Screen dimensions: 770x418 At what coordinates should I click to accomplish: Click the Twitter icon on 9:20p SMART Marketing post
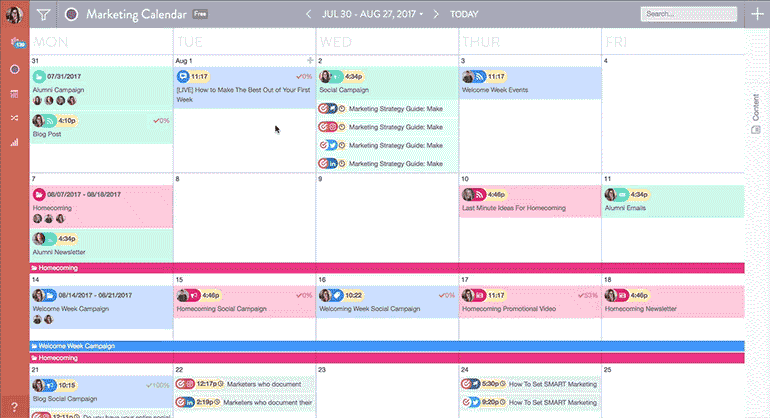coord(475,402)
